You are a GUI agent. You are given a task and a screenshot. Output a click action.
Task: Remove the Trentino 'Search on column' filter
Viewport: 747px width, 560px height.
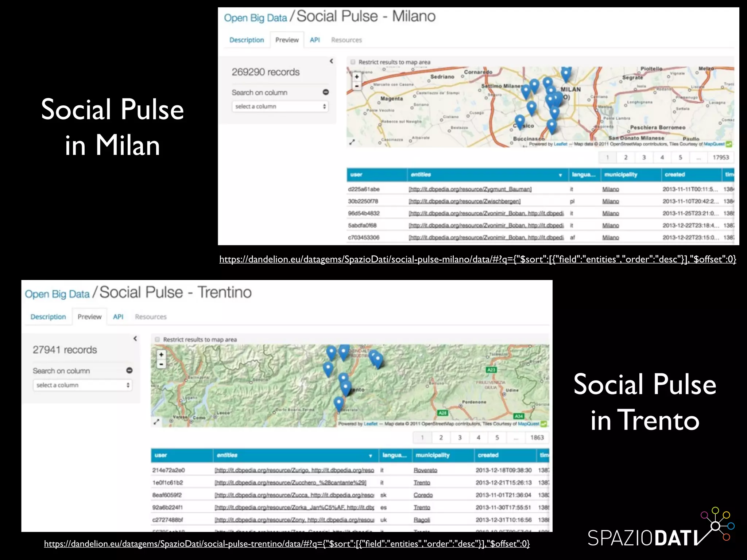click(x=129, y=370)
